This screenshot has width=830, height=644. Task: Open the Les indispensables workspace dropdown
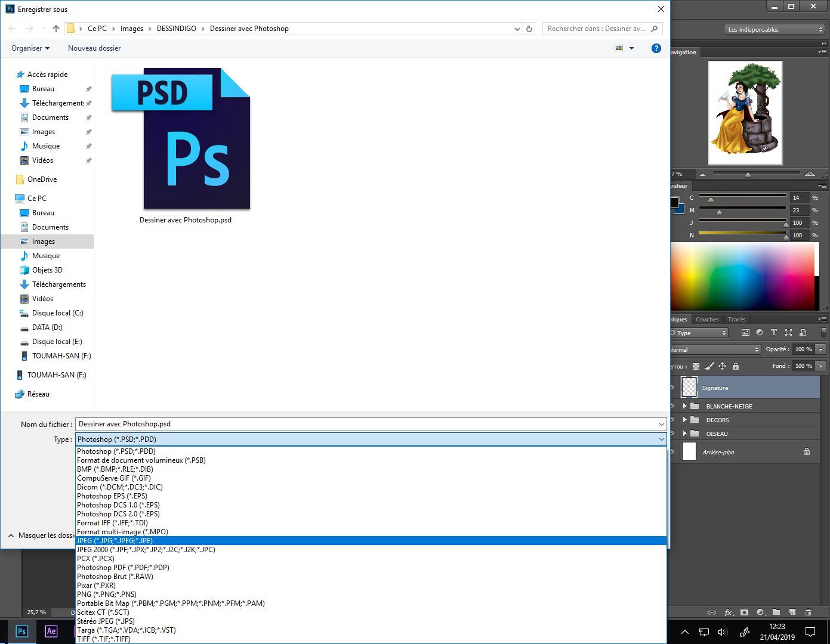click(x=775, y=29)
